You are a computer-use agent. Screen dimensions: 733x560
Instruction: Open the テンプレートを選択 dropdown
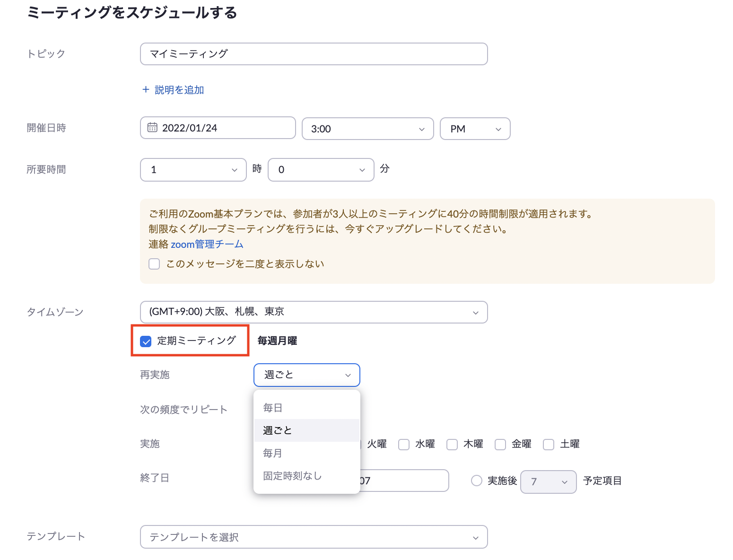point(314,537)
